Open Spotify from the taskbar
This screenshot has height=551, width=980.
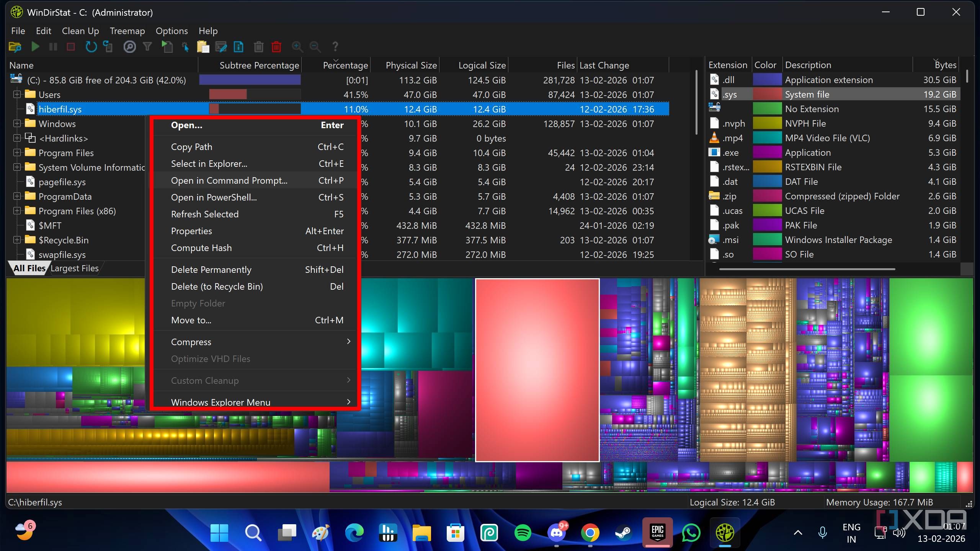(523, 533)
